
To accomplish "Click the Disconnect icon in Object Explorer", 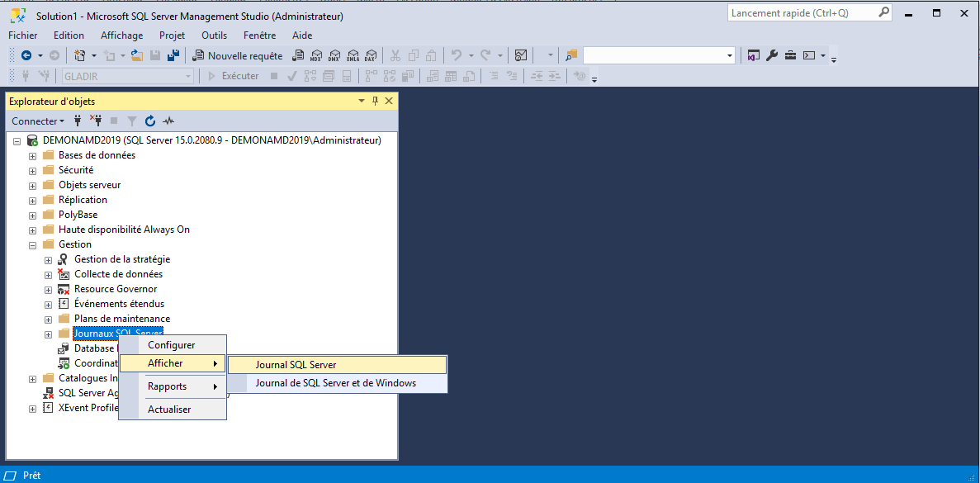I will pos(96,121).
